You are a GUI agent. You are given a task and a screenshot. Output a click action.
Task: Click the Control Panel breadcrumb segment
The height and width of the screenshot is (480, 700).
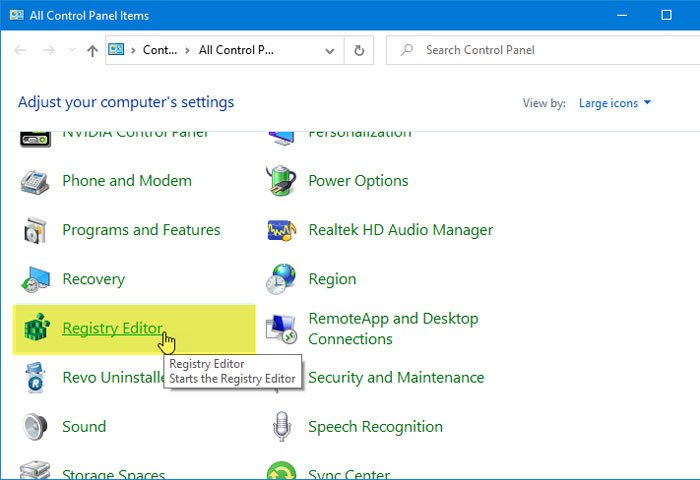(159, 50)
